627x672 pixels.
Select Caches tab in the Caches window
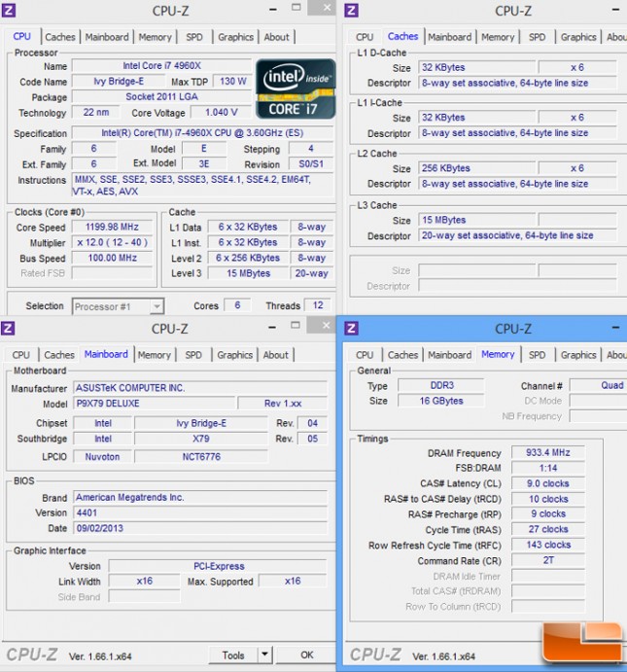(402, 36)
